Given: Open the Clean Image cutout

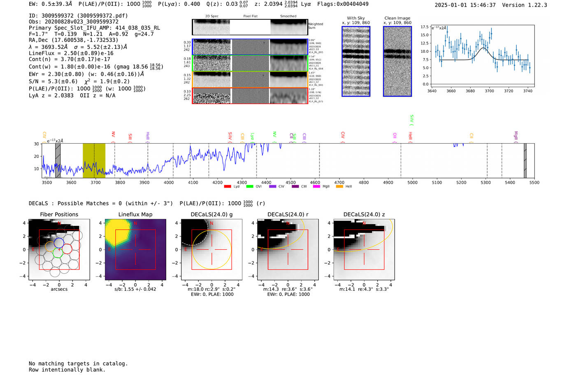Looking at the screenshot, I should tap(397, 61).
